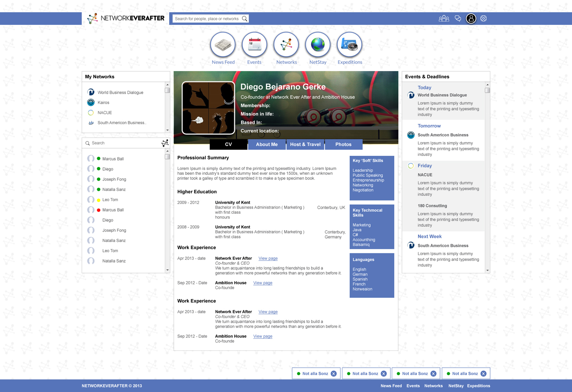The width and height of the screenshot is (572, 392).
Task: Select Kairos in My Networks
Action: tap(103, 102)
